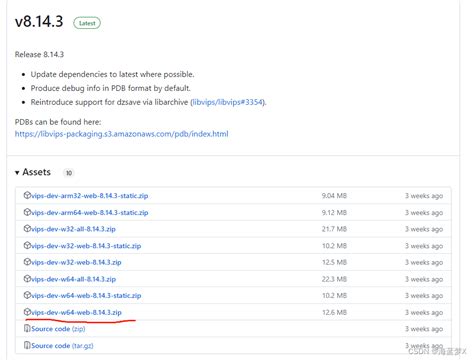Click package icon beside w64-all zip

pyautogui.click(x=27, y=279)
